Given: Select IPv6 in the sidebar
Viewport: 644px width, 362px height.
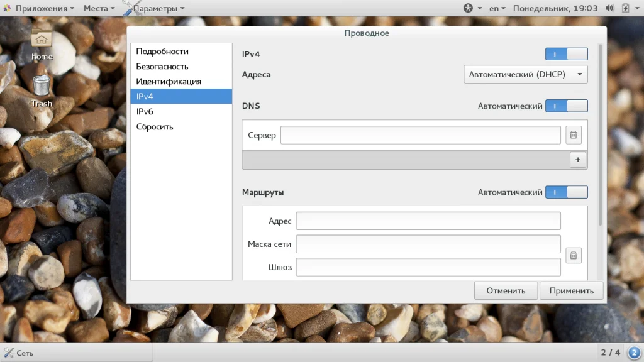Looking at the screenshot, I should tap(145, 112).
